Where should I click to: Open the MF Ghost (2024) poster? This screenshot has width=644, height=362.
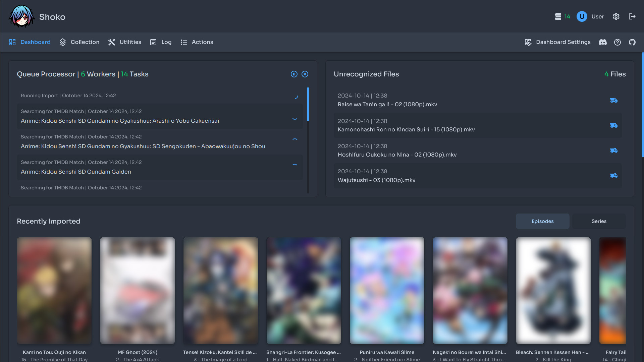point(137,290)
